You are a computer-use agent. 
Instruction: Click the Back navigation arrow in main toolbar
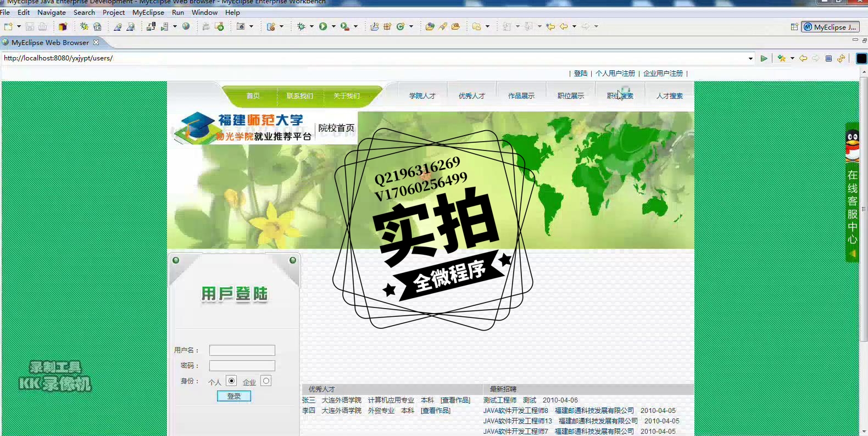click(x=564, y=26)
